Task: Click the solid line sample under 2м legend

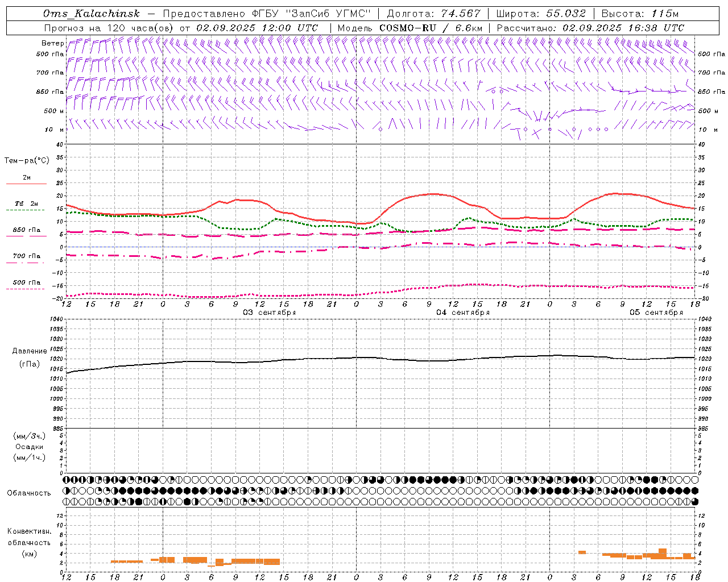Action: 26,184
